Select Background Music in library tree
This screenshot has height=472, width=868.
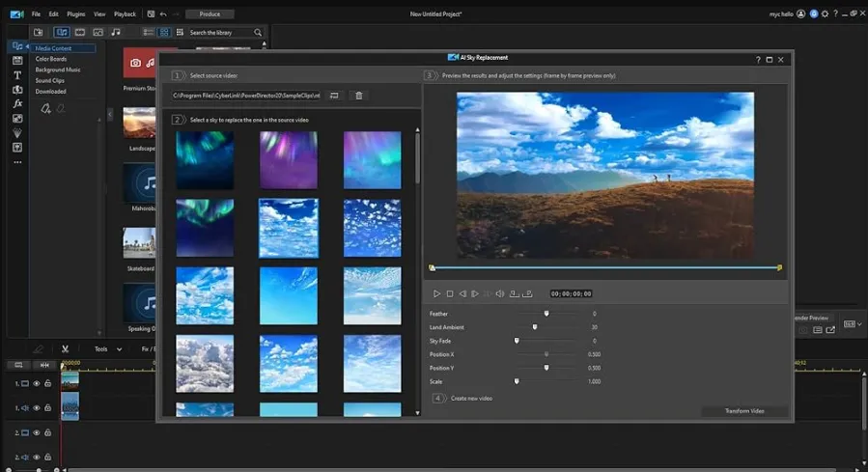(58, 69)
